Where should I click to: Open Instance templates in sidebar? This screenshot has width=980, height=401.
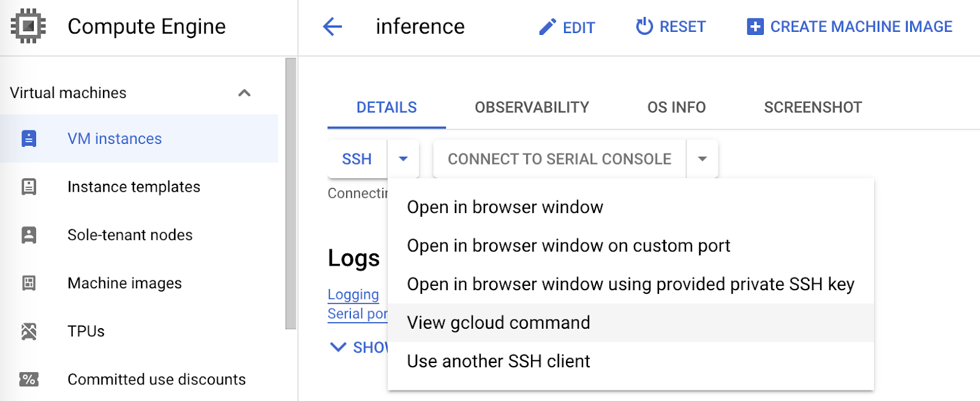[139, 187]
